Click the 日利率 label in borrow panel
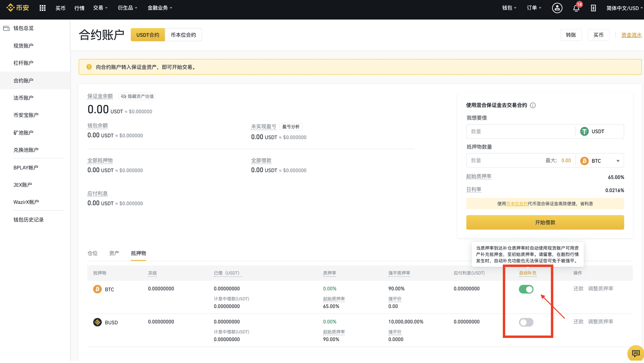This screenshot has width=644, height=363. tap(474, 190)
